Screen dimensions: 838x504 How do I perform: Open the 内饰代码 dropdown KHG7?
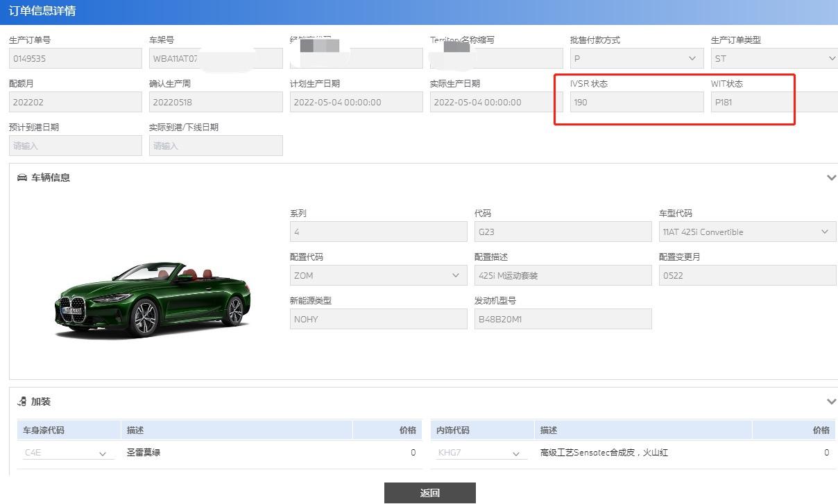pos(481,453)
